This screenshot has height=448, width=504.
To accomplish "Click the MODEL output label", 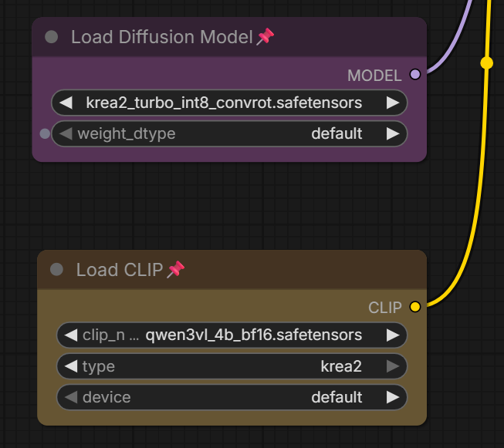I will 374,76.
